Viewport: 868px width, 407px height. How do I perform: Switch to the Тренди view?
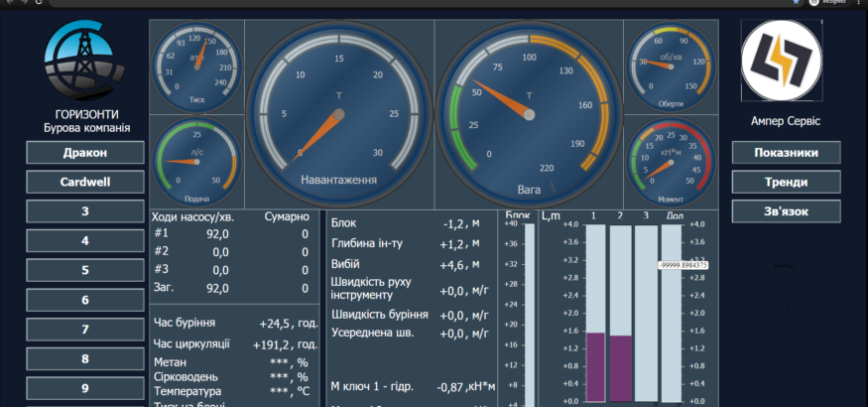tap(786, 182)
